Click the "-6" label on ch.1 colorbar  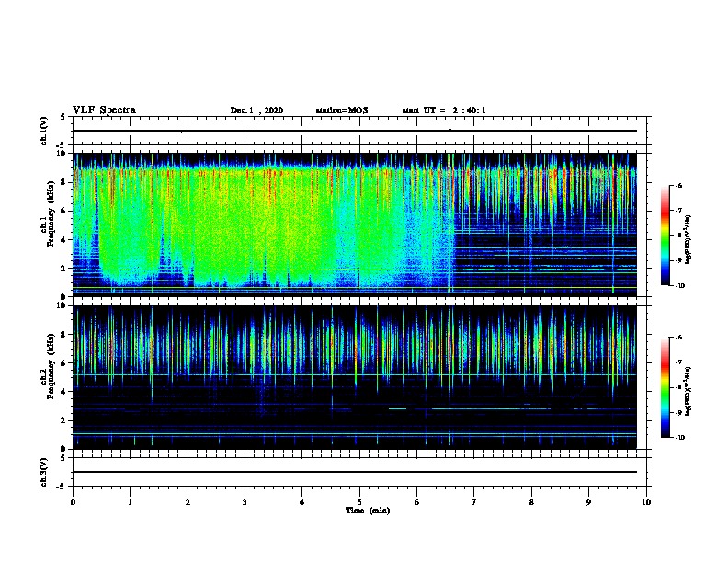pos(678,185)
